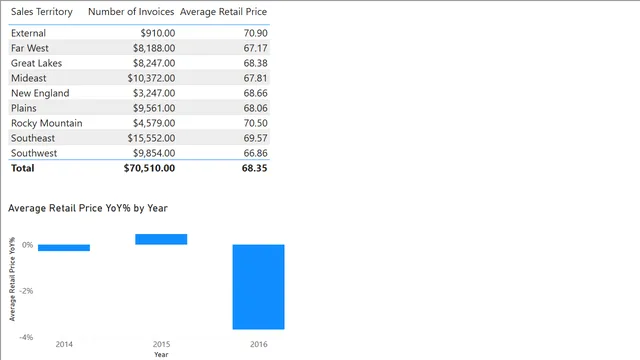Click the -4% y-axis label
Screen dimensions: 640x360
pos(26,337)
